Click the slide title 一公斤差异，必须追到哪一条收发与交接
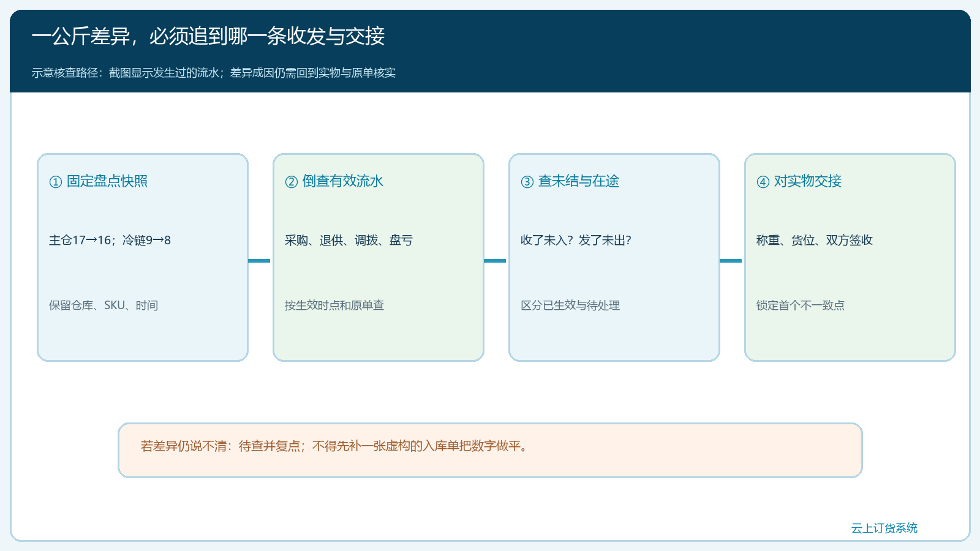This screenshot has height=551, width=980. [x=208, y=37]
